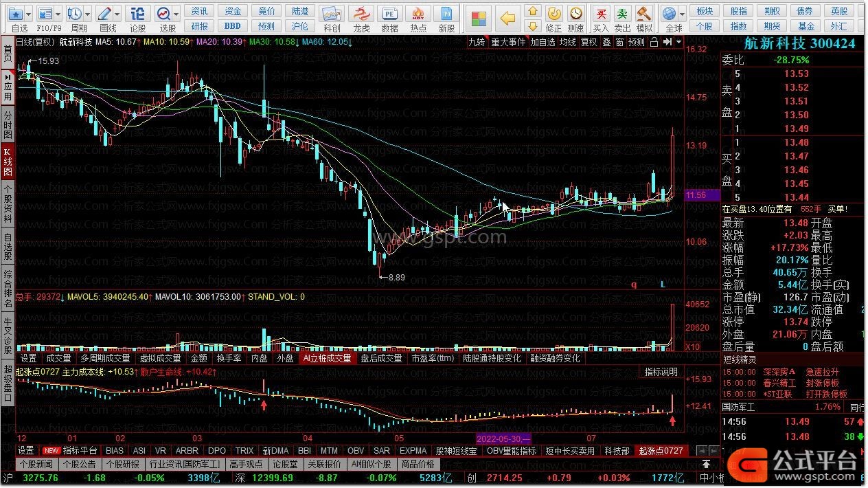Open the 数据 PE data icon

(x=389, y=13)
